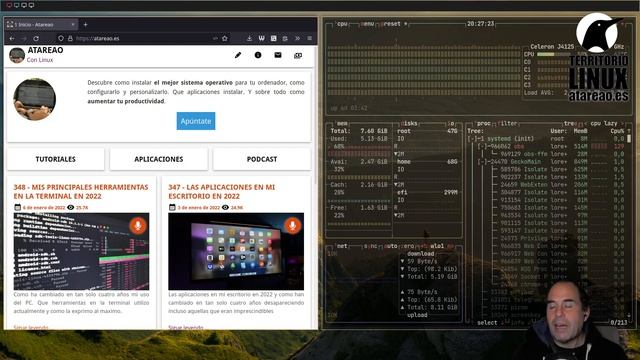Collapse the 24470 GeckoMain tree node
Viewport: 640px width, 360px height.
[x=483, y=162]
